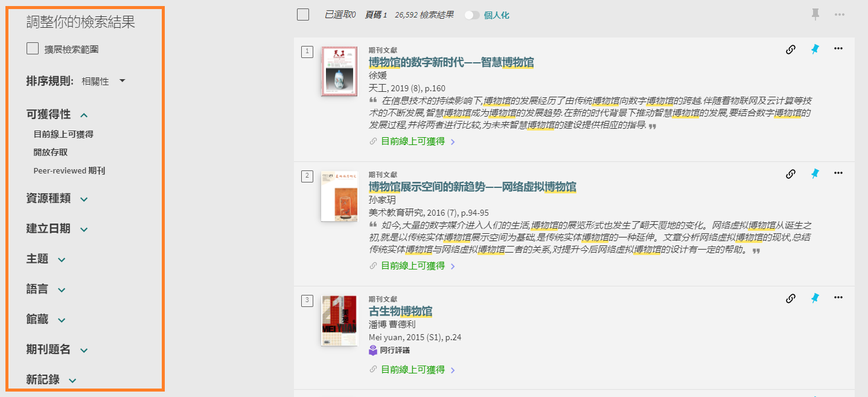Open the 排序規則 相關性 dropdown
The image size is (868, 397).
[x=103, y=81]
